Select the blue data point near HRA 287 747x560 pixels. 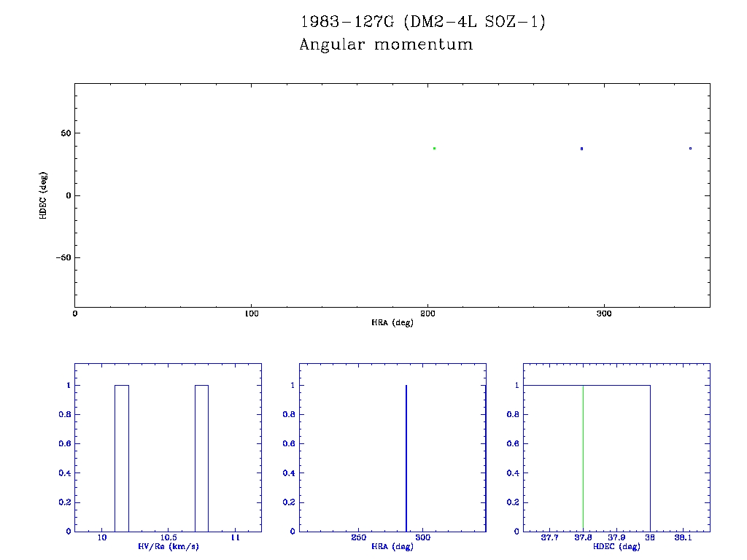tap(581, 148)
